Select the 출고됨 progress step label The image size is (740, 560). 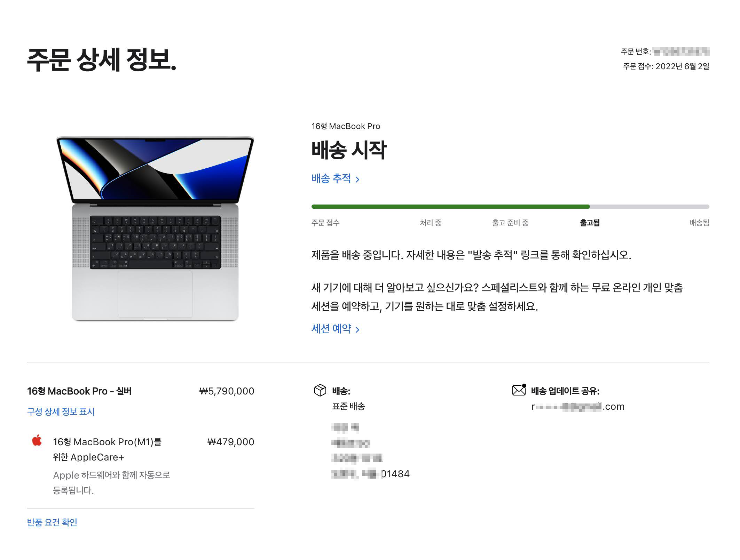point(590,223)
